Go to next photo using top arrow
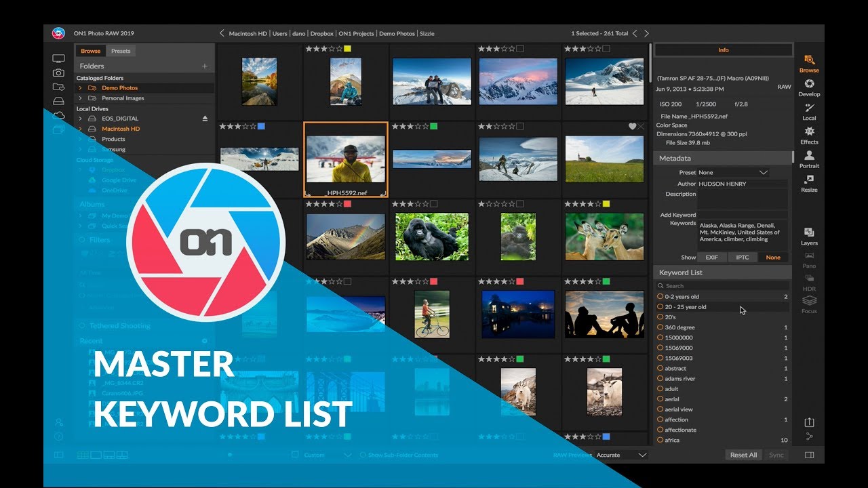 click(x=646, y=33)
